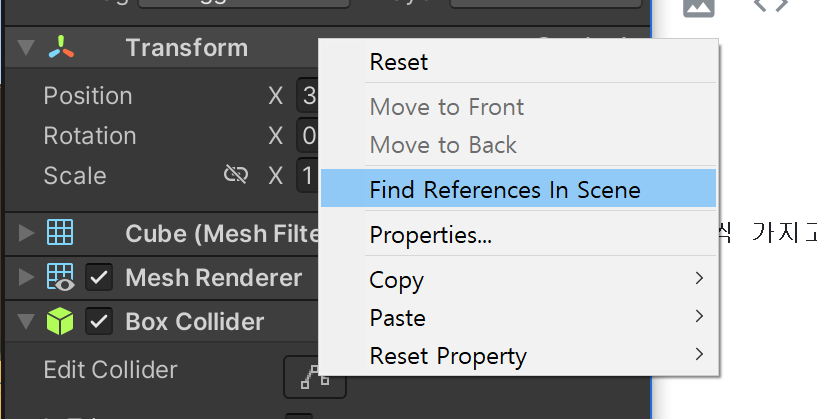Expand the Cube (Mesh Filter) component
Screen dimensions: 817x419
pos(26,233)
